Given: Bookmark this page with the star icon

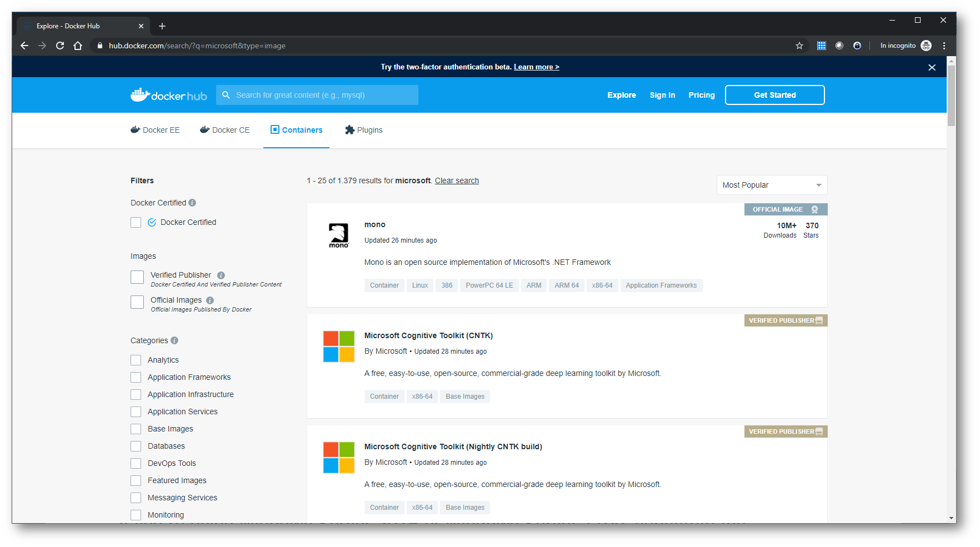Looking at the screenshot, I should [x=799, y=46].
